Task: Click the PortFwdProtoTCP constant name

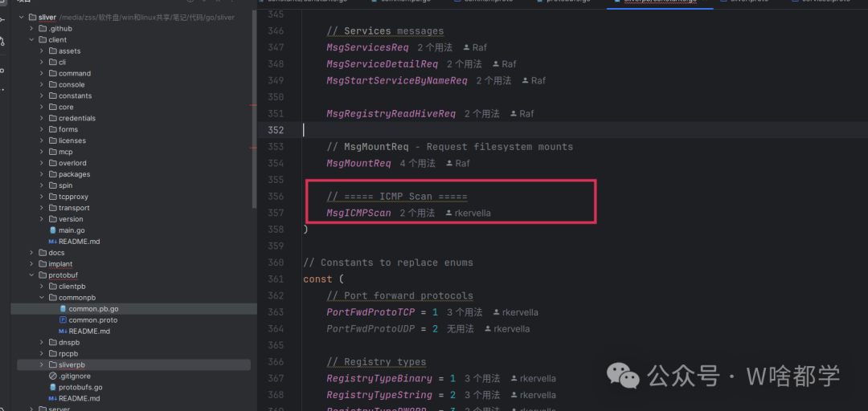Action: point(371,312)
